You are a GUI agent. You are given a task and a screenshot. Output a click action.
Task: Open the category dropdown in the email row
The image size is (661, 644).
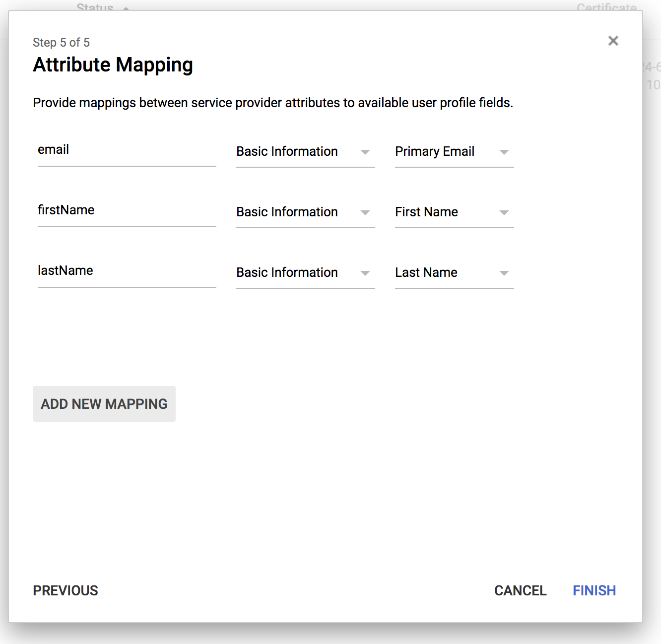[305, 152]
